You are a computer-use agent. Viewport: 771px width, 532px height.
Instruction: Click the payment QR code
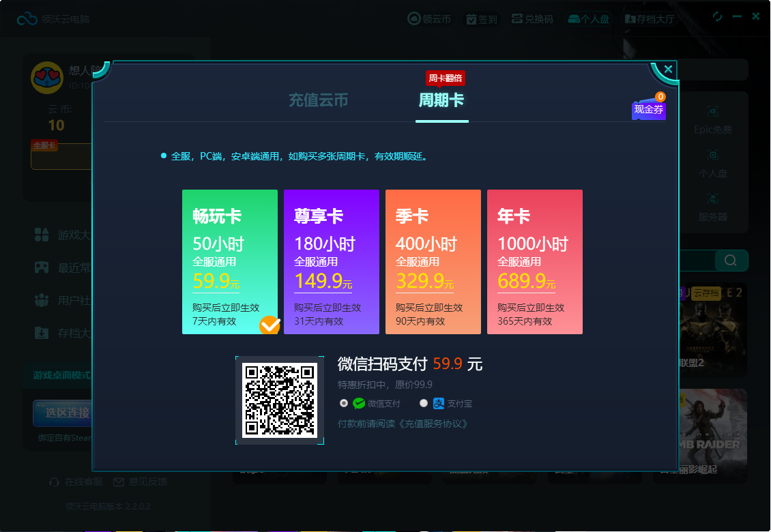(x=280, y=400)
